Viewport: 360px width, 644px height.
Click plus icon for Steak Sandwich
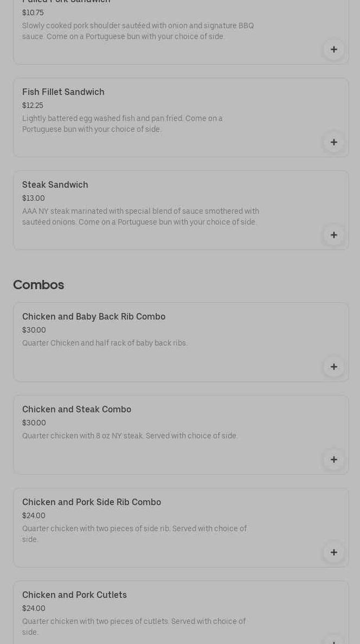pyautogui.click(x=333, y=235)
